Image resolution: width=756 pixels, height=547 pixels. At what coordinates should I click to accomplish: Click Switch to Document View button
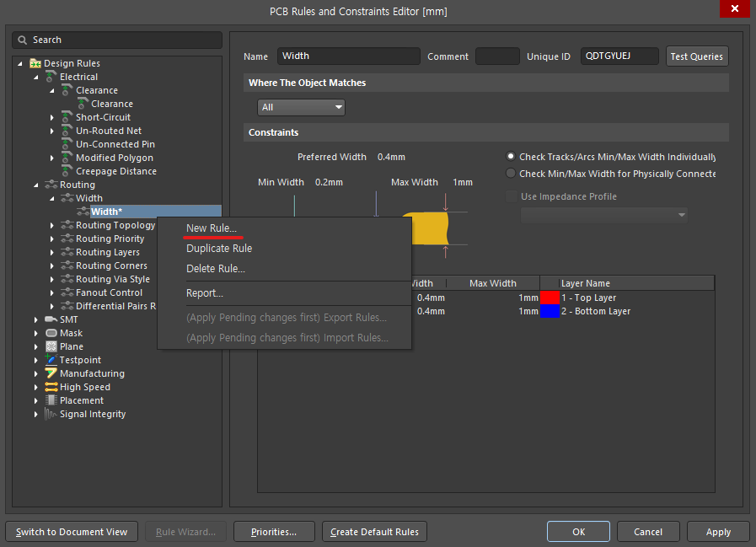pos(72,532)
